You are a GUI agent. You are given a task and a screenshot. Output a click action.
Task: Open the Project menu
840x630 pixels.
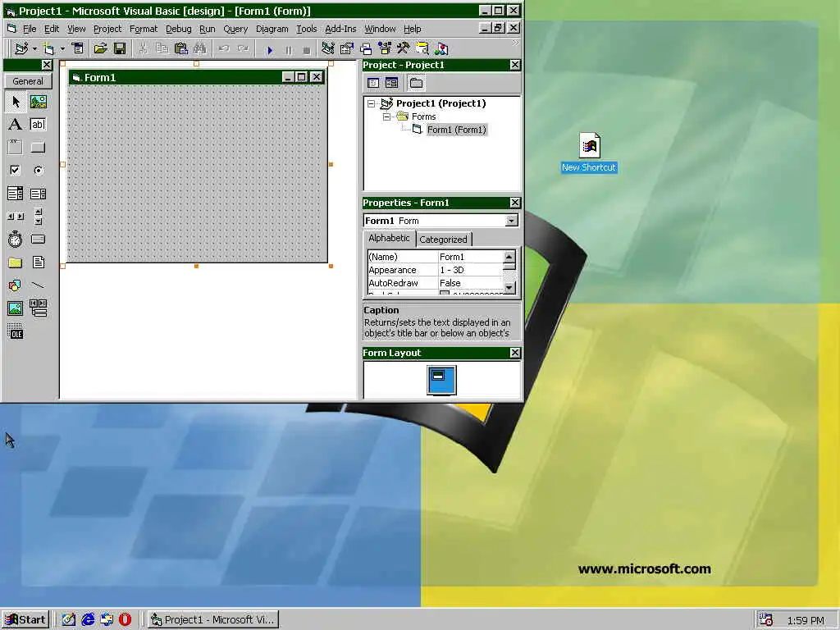[x=107, y=29]
